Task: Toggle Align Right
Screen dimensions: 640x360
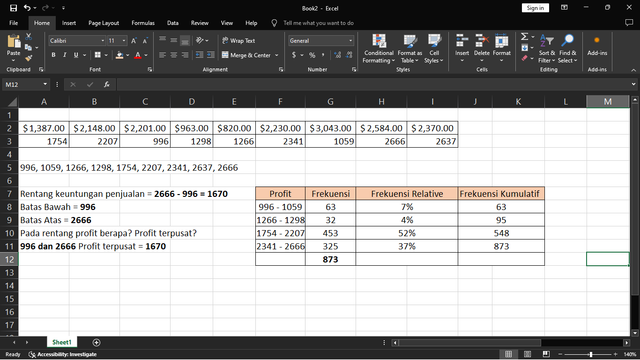Action: 185,55
